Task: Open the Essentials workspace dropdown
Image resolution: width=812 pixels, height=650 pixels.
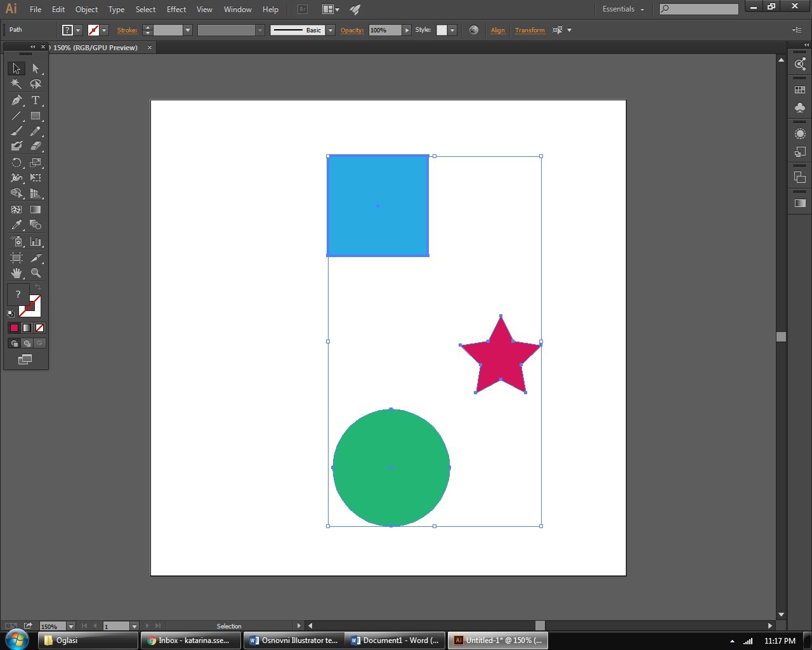Action: pyautogui.click(x=623, y=10)
